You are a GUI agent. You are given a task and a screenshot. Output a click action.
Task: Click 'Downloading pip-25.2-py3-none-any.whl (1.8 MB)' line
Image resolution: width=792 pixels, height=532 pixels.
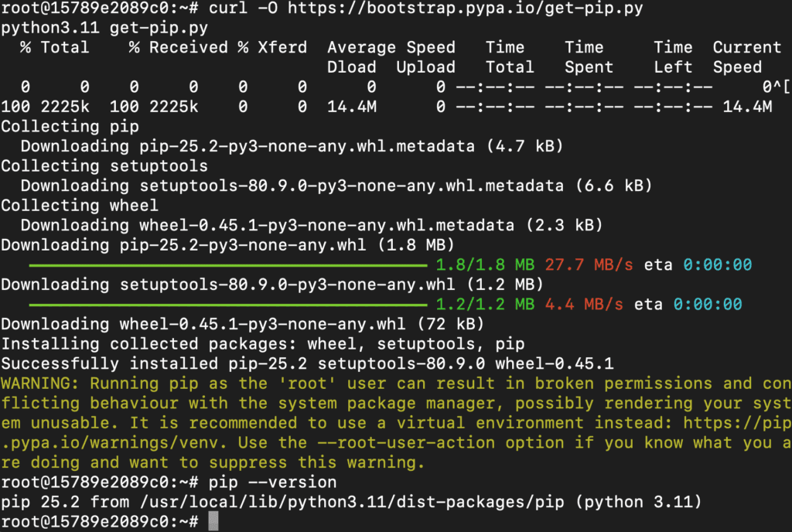click(227, 245)
